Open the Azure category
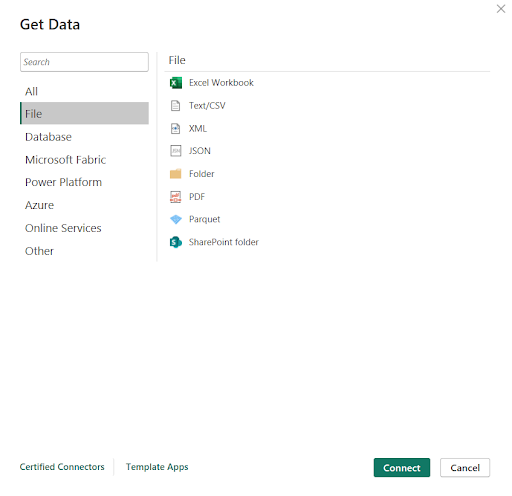The width and height of the screenshot is (512, 496). 84,205
